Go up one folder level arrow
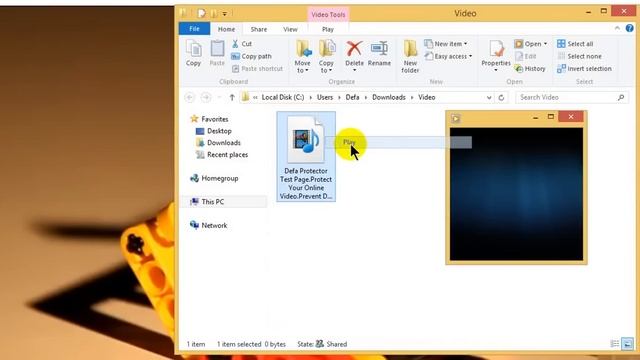 coord(232,97)
